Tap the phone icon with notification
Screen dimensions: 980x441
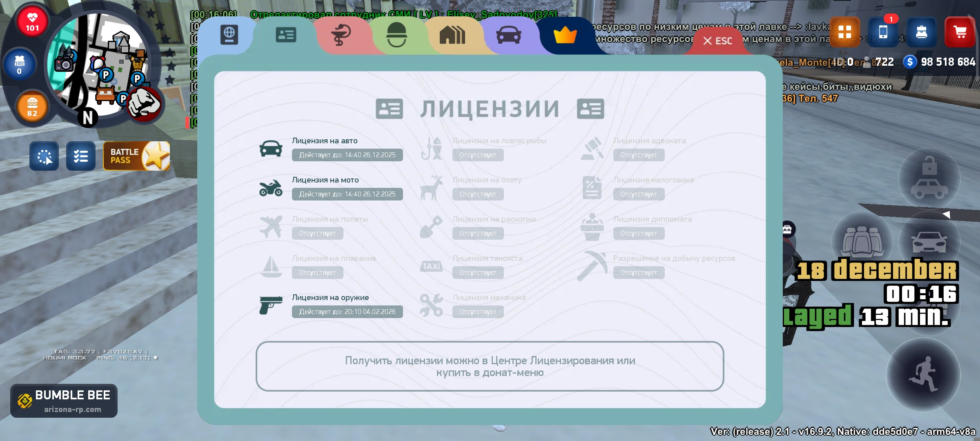coord(883,32)
